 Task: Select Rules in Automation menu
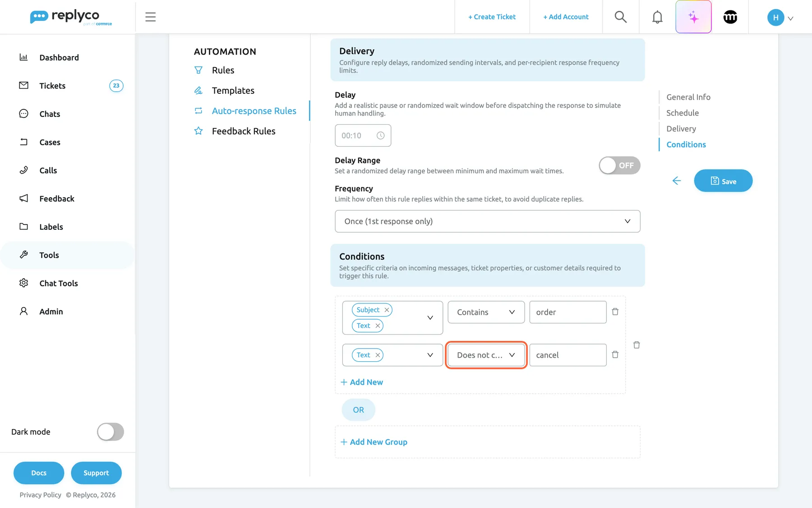223,70
